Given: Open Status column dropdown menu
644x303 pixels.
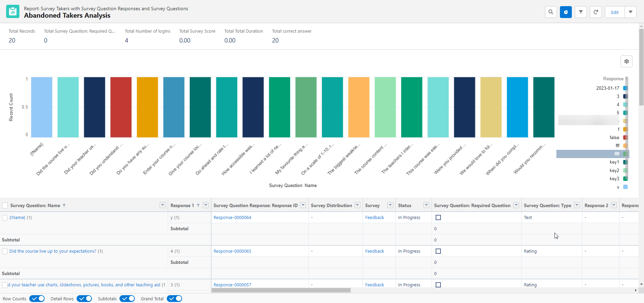Looking at the screenshot, I should 426,205.
